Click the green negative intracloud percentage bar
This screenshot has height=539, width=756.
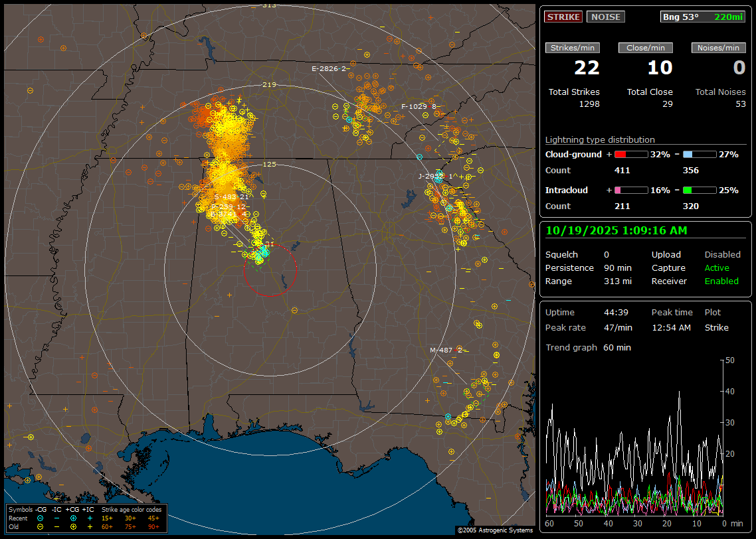(x=699, y=190)
